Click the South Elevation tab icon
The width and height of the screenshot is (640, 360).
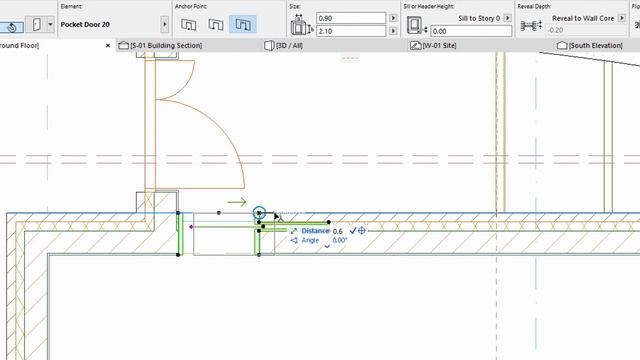pos(562,45)
